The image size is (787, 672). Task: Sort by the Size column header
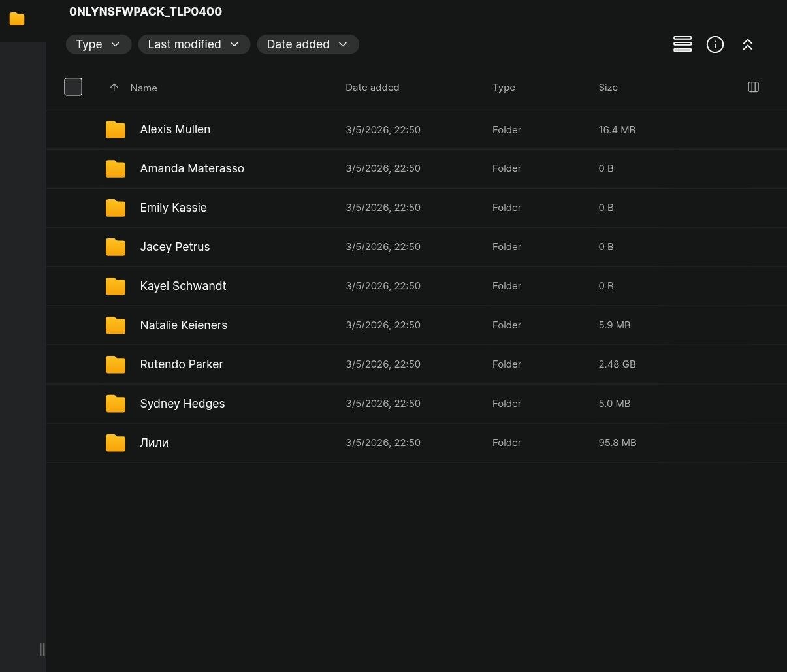607,88
